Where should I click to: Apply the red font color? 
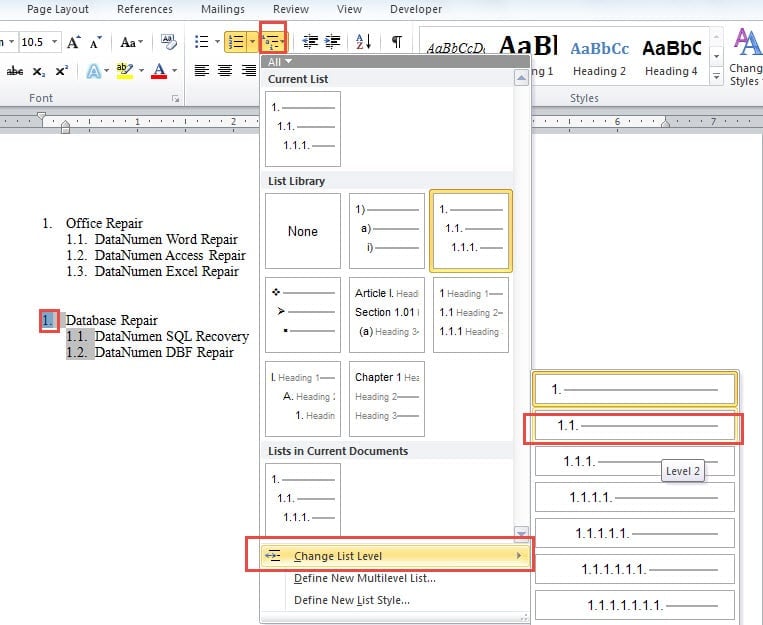(159, 71)
